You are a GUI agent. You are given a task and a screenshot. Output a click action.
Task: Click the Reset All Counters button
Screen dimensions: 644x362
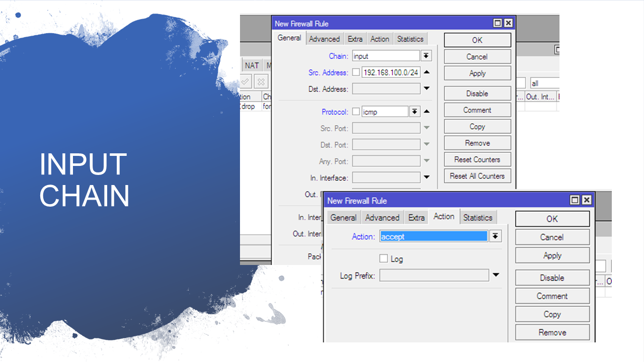pyautogui.click(x=477, y=176)
